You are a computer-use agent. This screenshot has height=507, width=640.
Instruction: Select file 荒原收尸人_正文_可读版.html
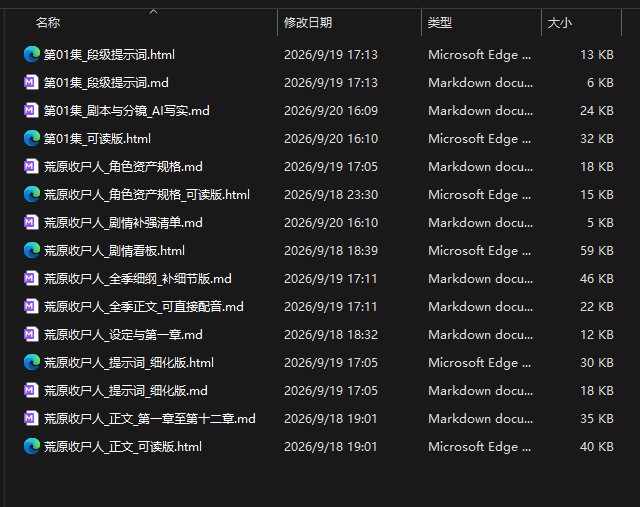(x=123, y=446)
